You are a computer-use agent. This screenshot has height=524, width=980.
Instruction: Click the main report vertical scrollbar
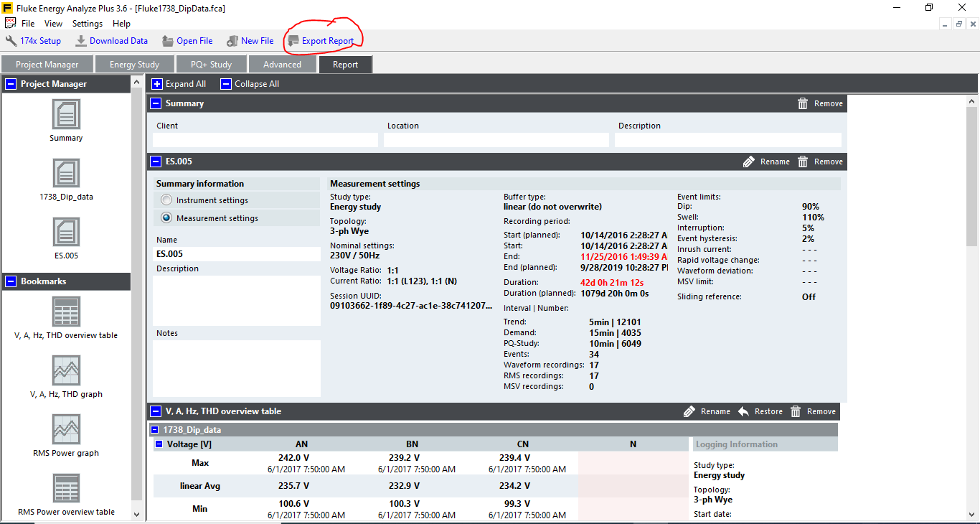972,176
